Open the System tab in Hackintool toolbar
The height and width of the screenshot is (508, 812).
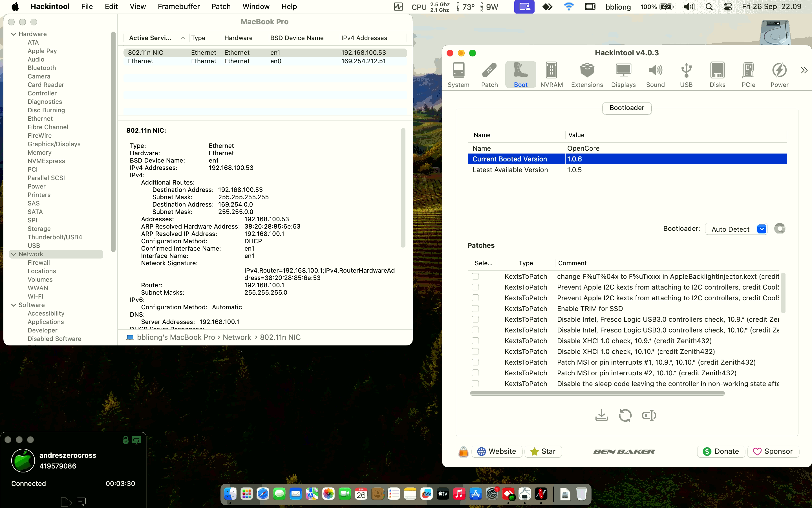(x=458, y=75)
